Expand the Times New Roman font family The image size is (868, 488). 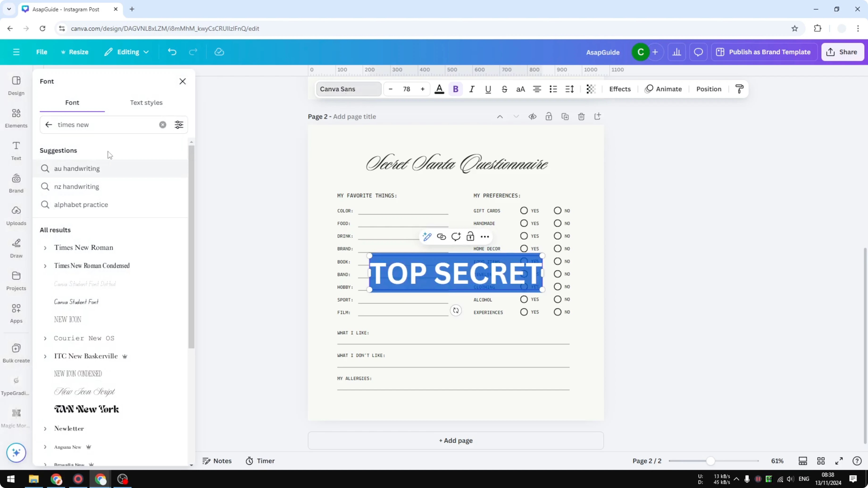(46, 248)
